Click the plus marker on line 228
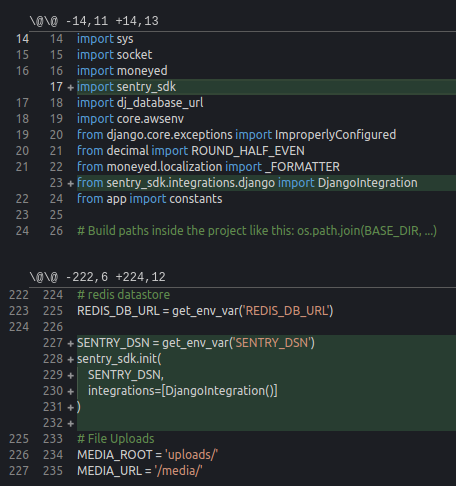456x486 pixels. (70, 360)
